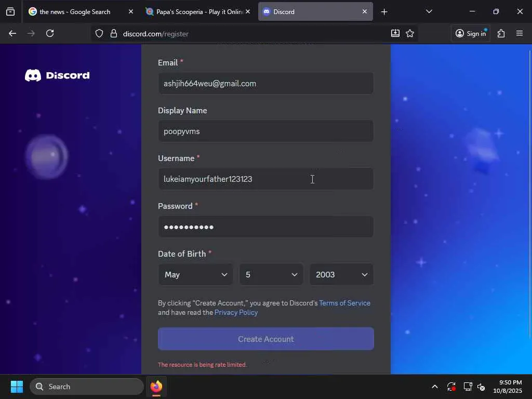Open the Privacy Policy link
This screenshot has height=399, width=532.
click(x=236, y=312)
